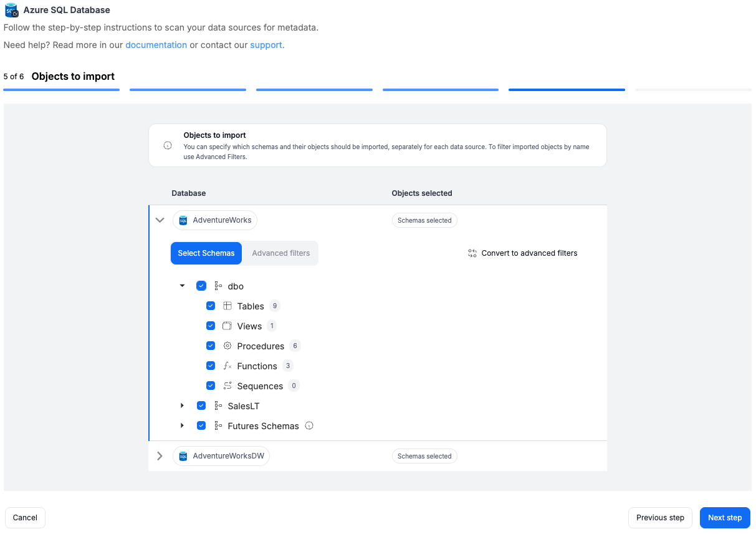Collapse the AdventureWorks database row

pyautogui.click(x=160, y=220)
